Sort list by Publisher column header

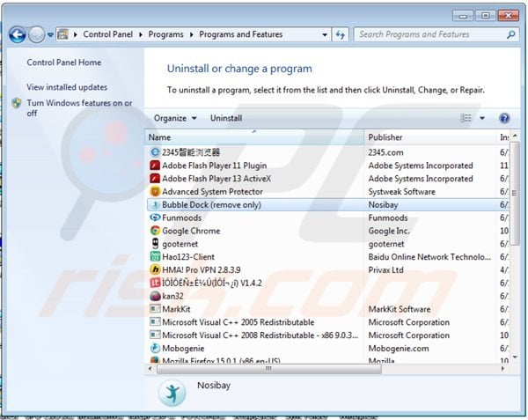tap(429, 137)
